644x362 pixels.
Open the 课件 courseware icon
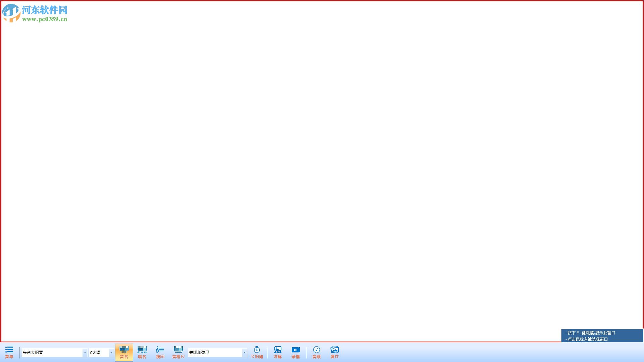pos(334,352)
